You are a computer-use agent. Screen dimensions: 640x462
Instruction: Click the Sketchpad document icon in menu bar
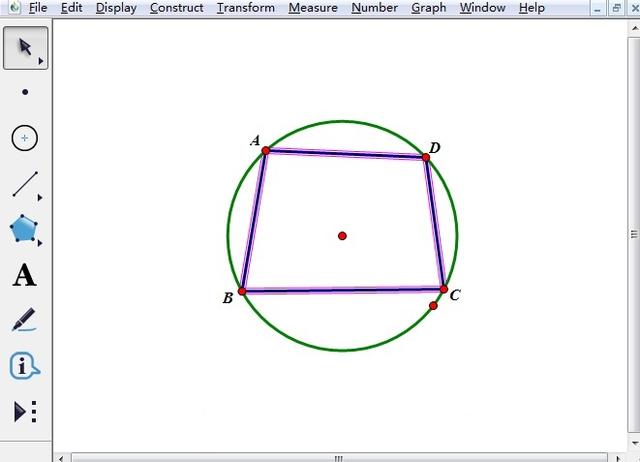click(x=15, y=7)
